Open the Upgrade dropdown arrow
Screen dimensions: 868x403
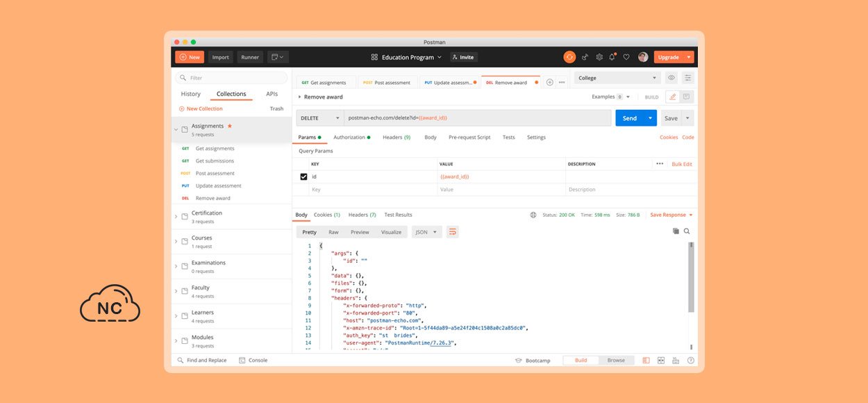pyautogui.click(x=689, y=57)
